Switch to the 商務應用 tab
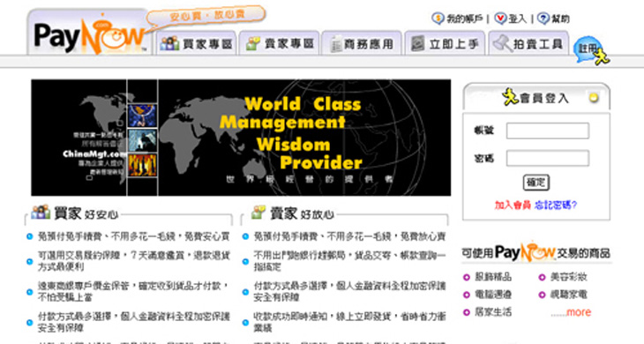Viewport: 644px width, 344px height. tap(362, 43)
